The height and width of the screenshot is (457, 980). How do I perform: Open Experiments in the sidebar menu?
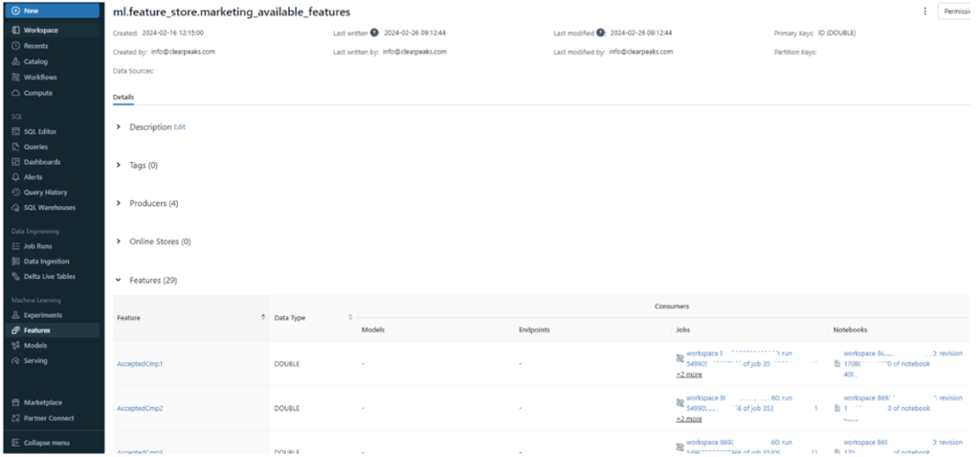42,315
